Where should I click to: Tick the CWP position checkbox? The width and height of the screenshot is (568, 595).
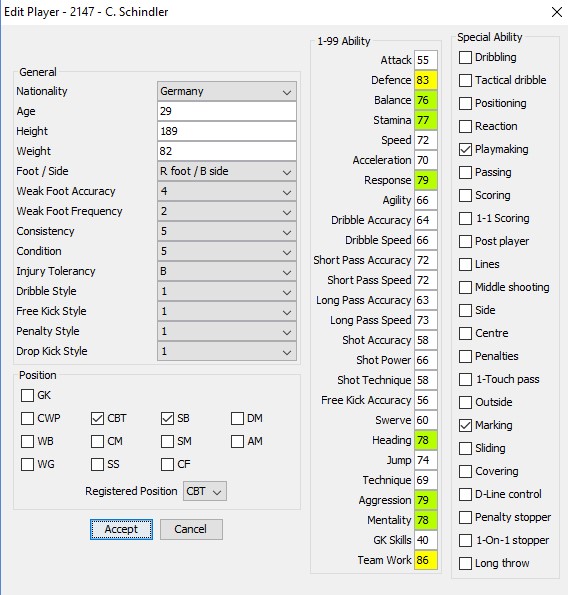click(27, 419)
